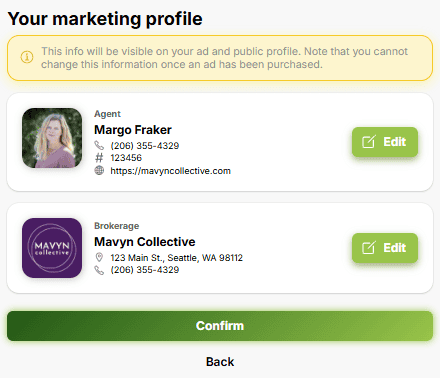This screenshot has width=440, height=378.
Task: Click the globe website icon
Action: [99, 170]
